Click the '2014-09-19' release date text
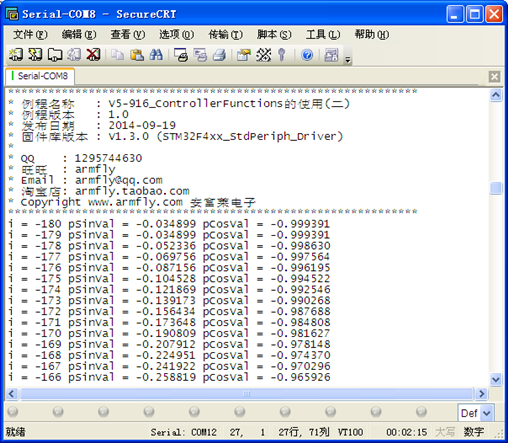 pyautogui.click(x=142, y=125)
